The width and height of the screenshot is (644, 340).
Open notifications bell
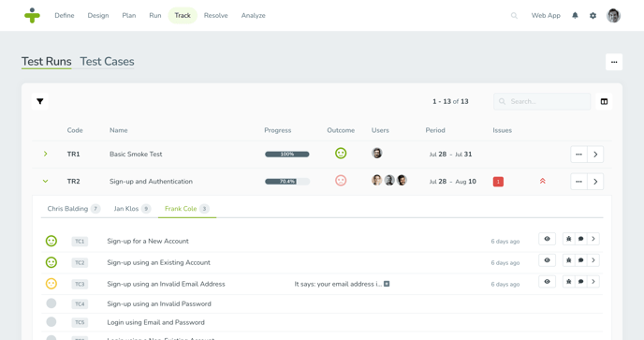click(575, 16)
